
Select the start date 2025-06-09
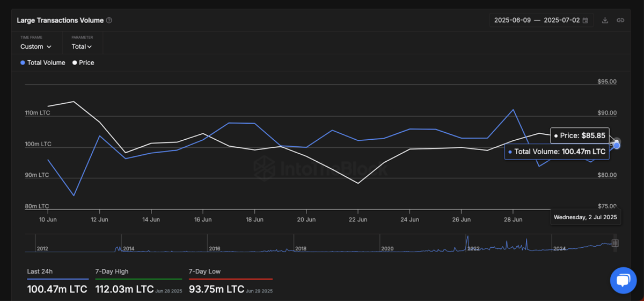point(512,20)
